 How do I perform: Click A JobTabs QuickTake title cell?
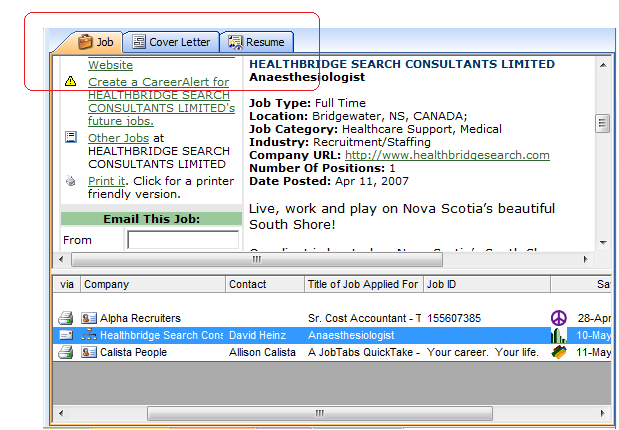point(364,352)
